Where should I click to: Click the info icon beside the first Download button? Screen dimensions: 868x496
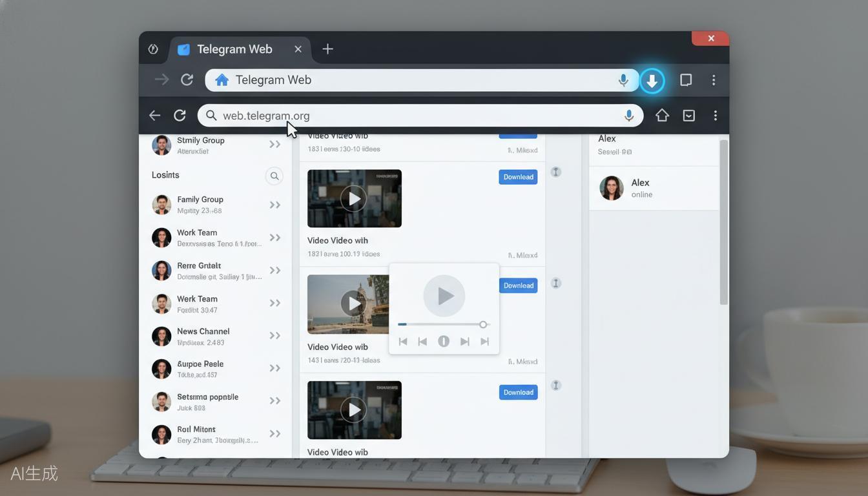(x=555, y=172)
